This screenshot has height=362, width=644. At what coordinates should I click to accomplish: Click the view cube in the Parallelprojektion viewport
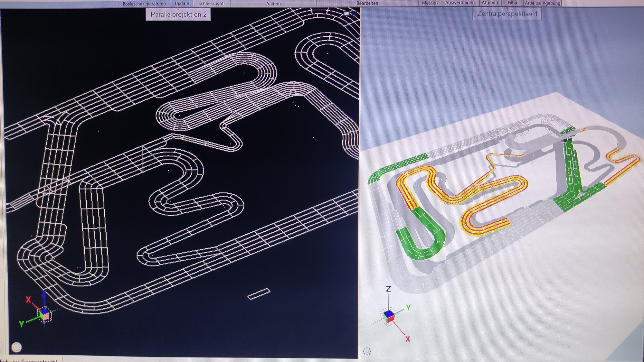coord(44,314)
